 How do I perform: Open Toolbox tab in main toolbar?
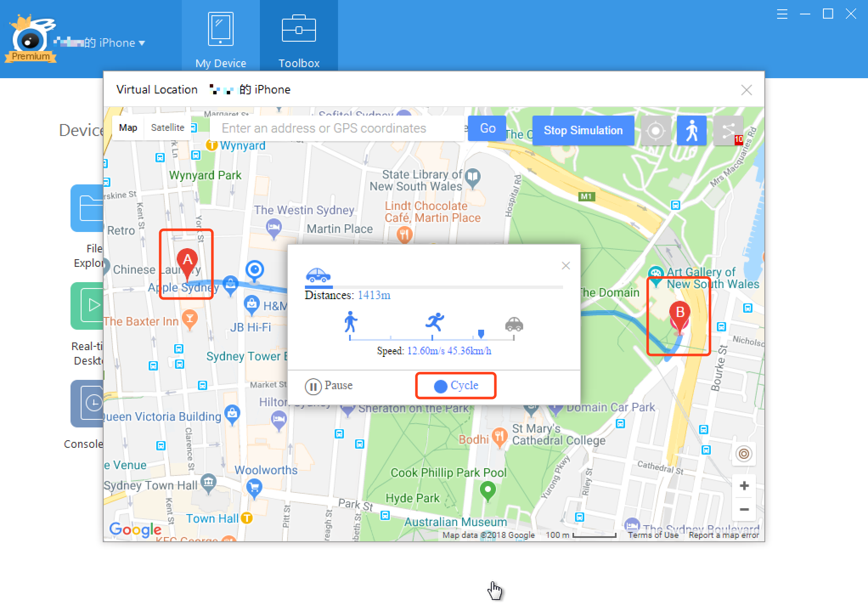(299, 37)
